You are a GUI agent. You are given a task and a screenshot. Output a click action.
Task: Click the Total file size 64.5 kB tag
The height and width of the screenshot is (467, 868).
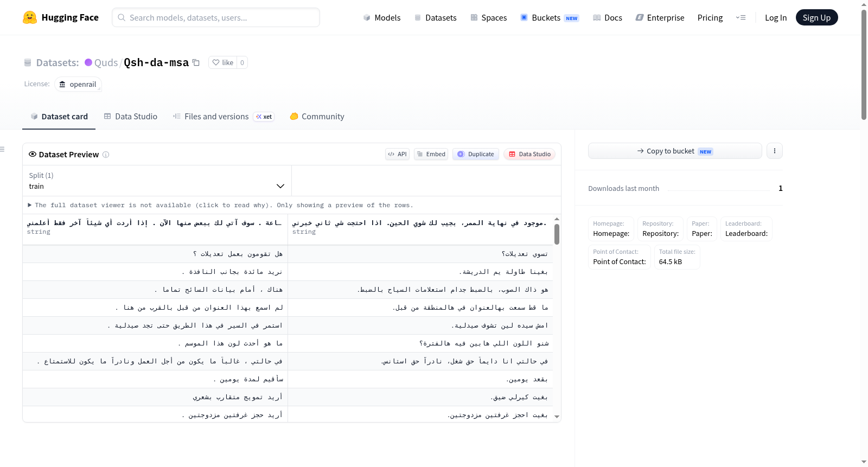[x=677, y=257]
